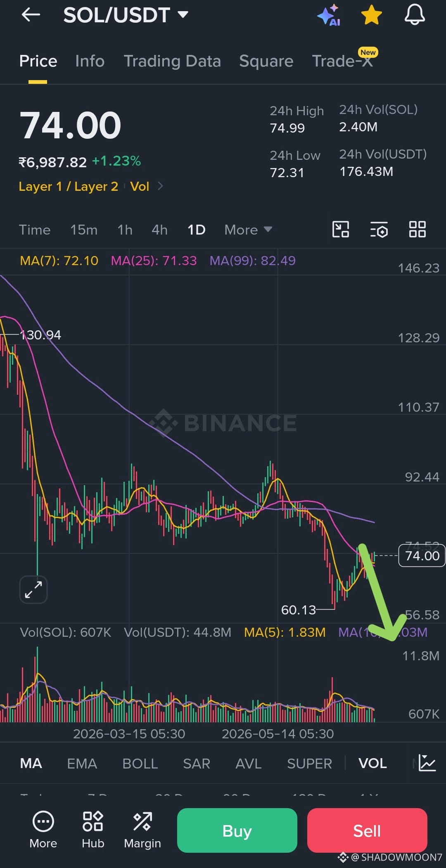Screen dimensions: 446x868
Task: Open the Hub icon
Action: click(93, 830)
